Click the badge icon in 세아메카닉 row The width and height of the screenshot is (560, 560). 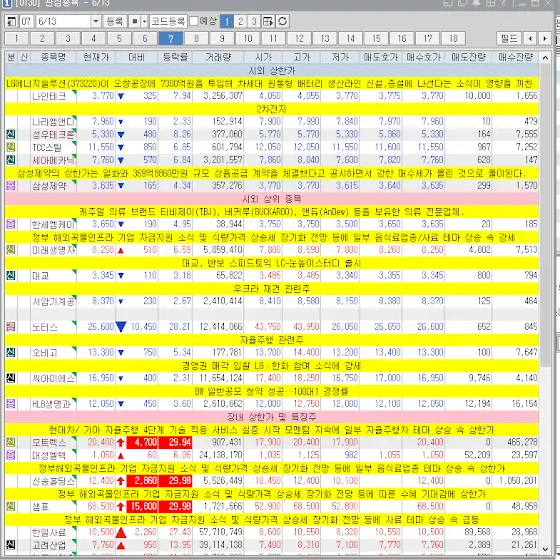[11, 160]
